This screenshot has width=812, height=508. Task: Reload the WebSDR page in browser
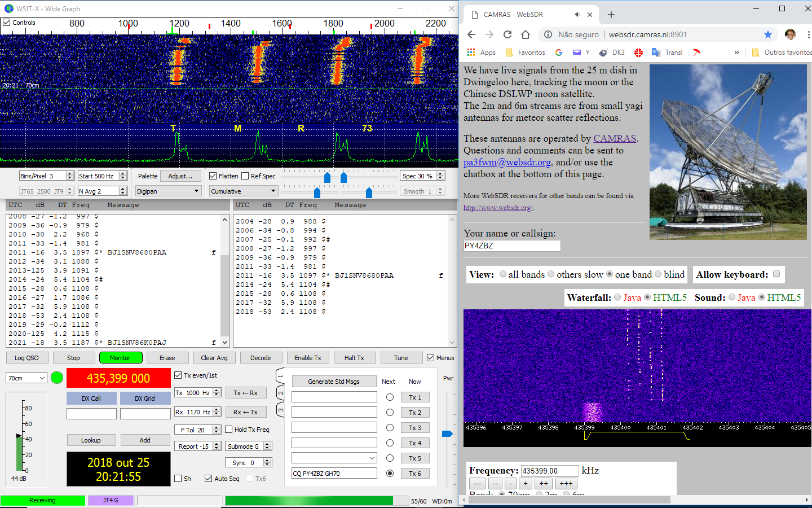pyautogui.click(x=507, y=34)
